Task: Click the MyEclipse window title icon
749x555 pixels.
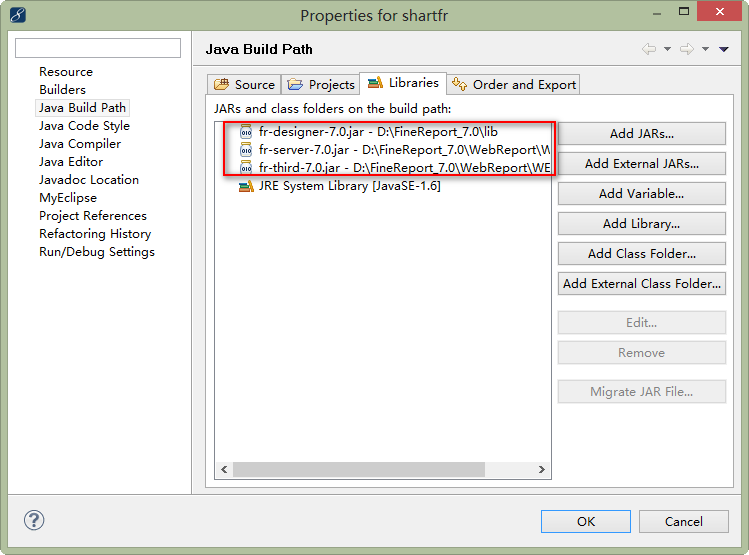Action: (x=17, y=15)
